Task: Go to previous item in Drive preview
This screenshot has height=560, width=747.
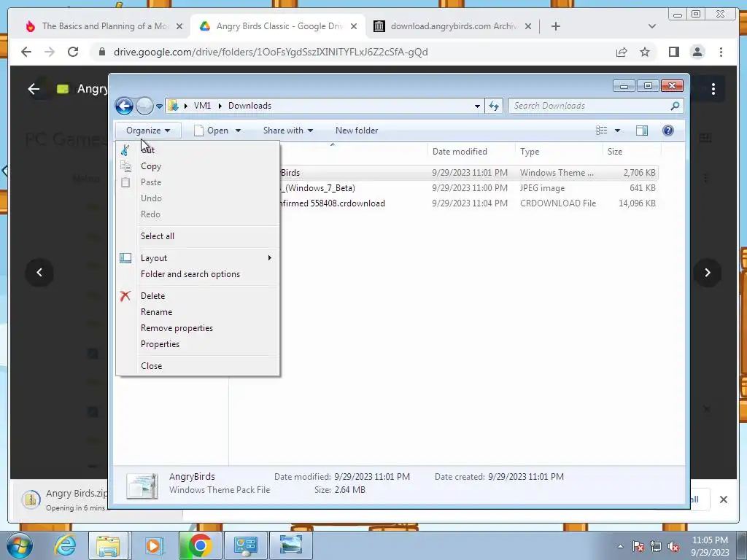Action: point(39,273)
